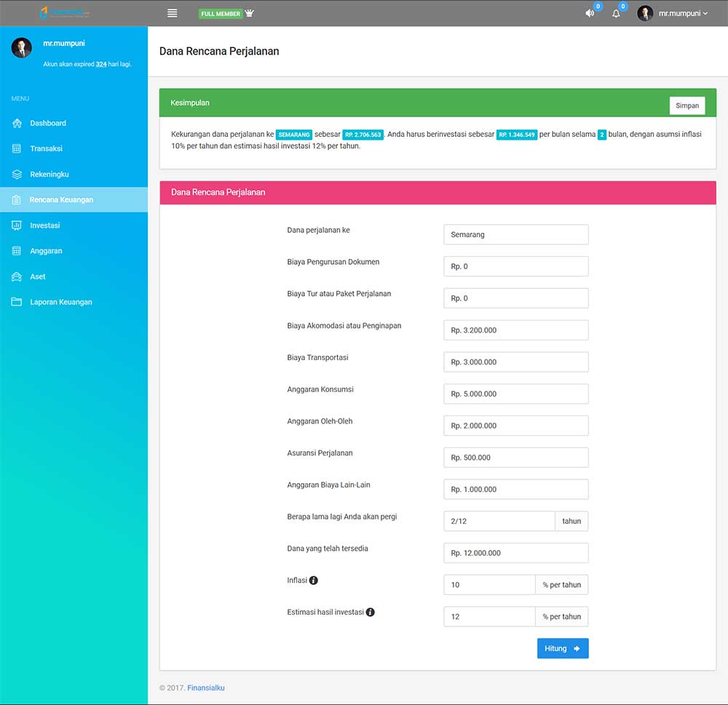The width and height of the screenshot is (728, 705).
Task: Click the hamburger menu icon in top bar
Action: point(173,13)
